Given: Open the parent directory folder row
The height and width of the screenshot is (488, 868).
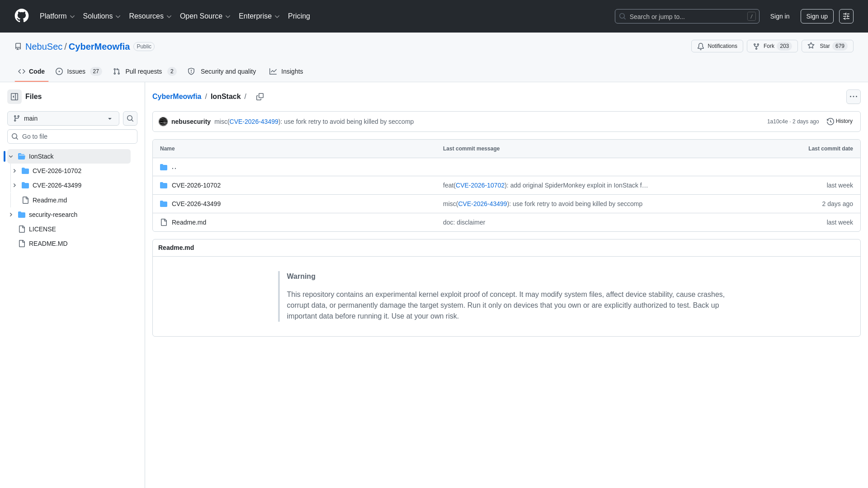Looking at the screenshot, I should pos(506,167).
